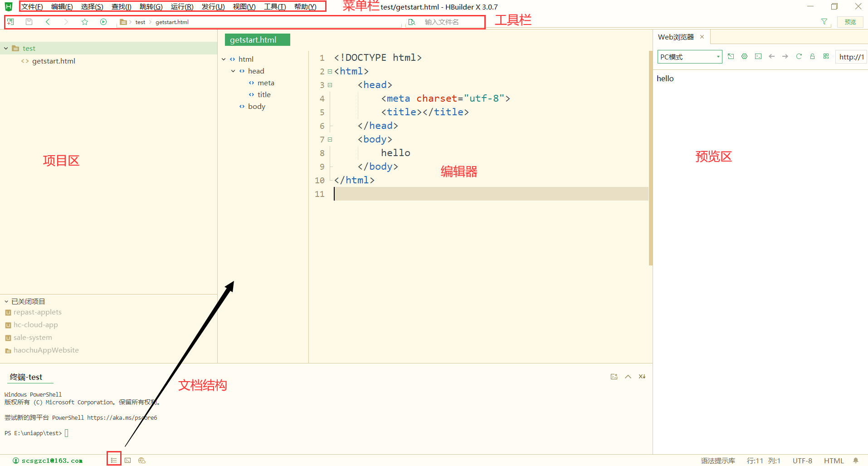
Task: Select the getstart.html editor tab
Action: [x=257, y=40]
